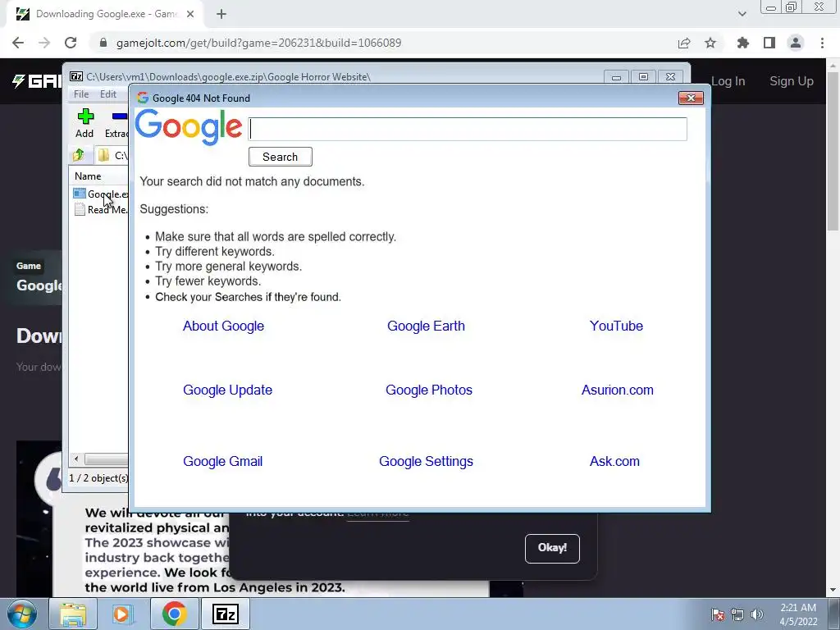840x630 pixels.
Task: Select Google.exe file in 7-Zip list
Action: [101, 194]
